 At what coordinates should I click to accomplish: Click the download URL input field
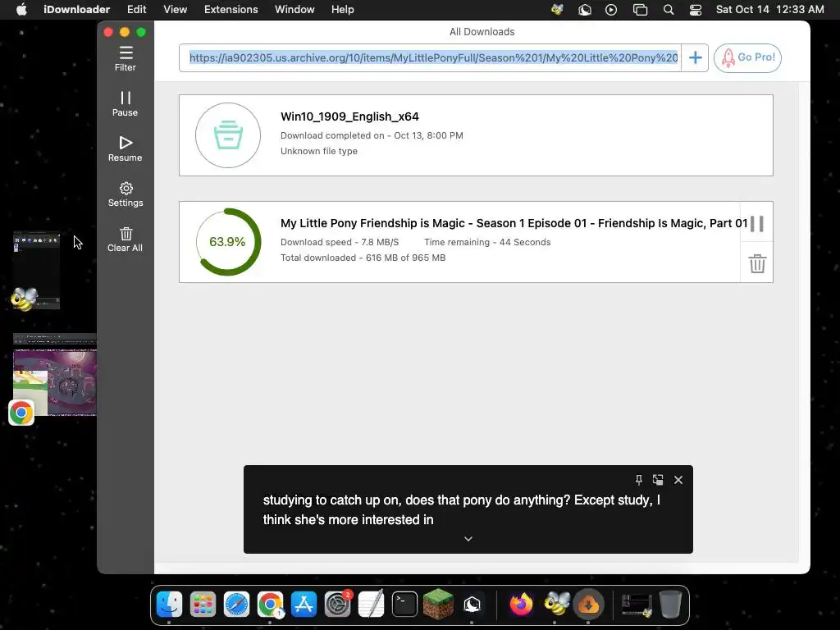pos(430,58)
